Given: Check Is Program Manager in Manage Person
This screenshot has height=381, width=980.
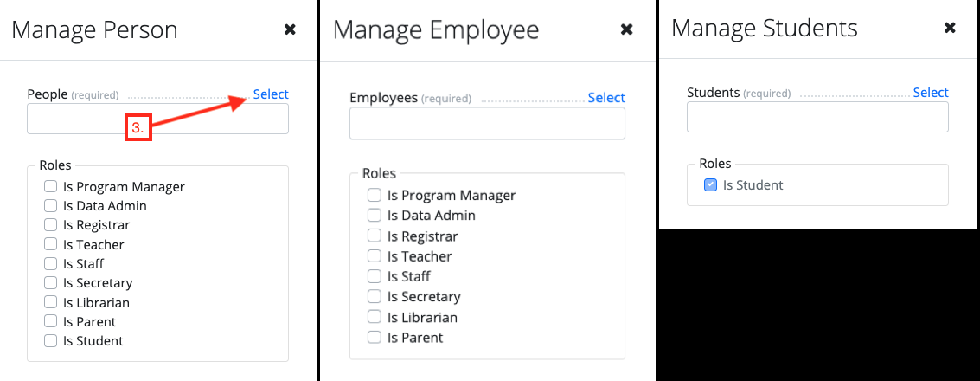Looking at the screenshot, I should point(51,186).
